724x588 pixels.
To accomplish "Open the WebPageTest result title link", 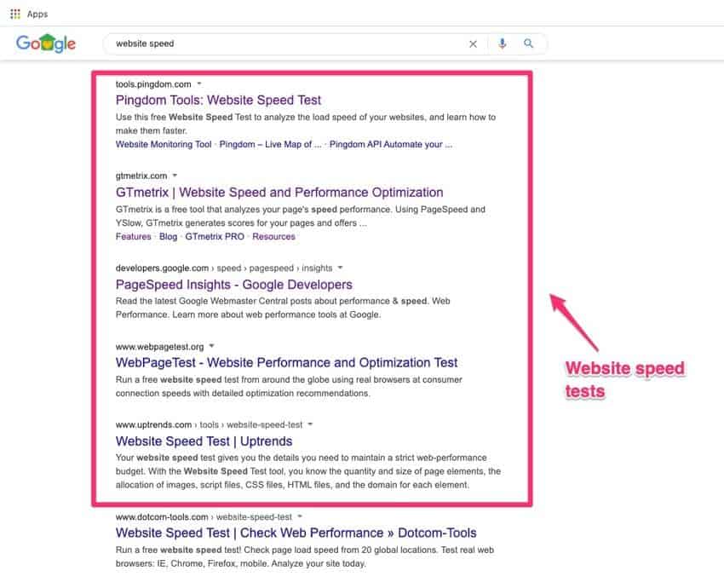I will click(x=286, y=363).
